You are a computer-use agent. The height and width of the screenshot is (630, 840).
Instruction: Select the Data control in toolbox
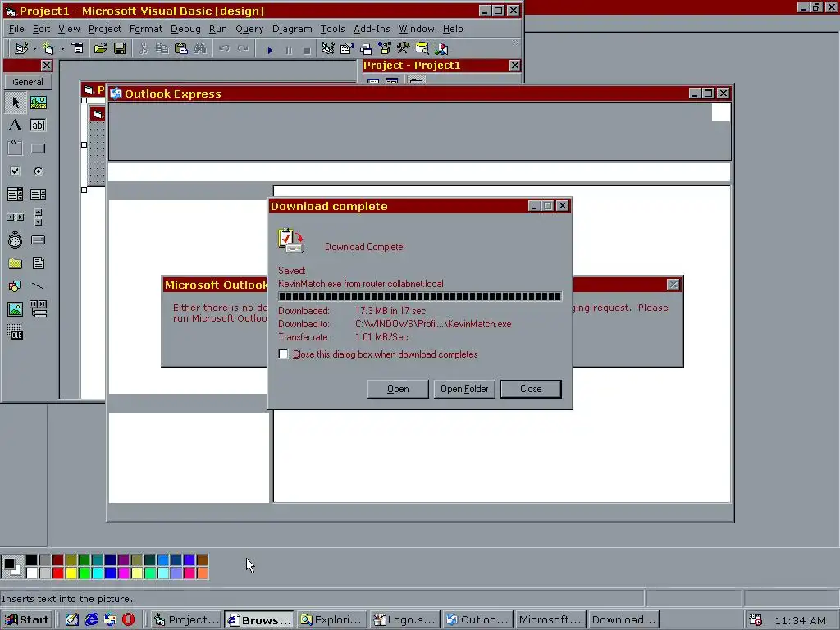(38, 309)
